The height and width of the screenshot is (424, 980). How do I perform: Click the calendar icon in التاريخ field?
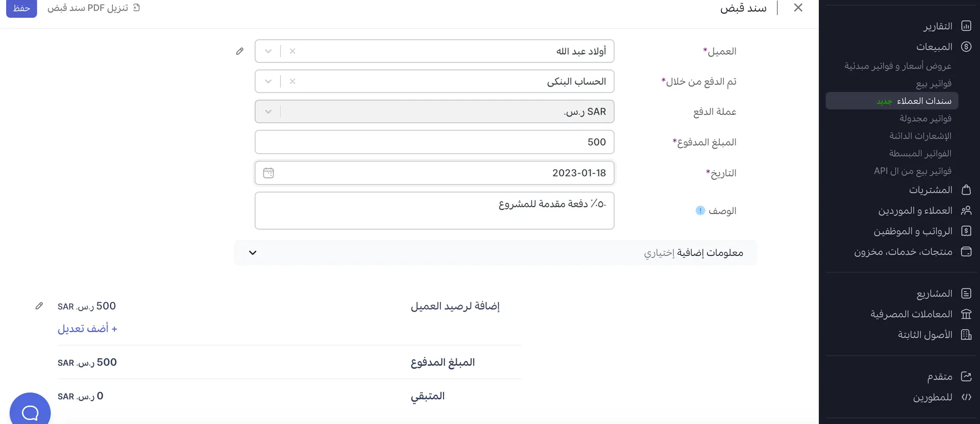coord(268,173)
